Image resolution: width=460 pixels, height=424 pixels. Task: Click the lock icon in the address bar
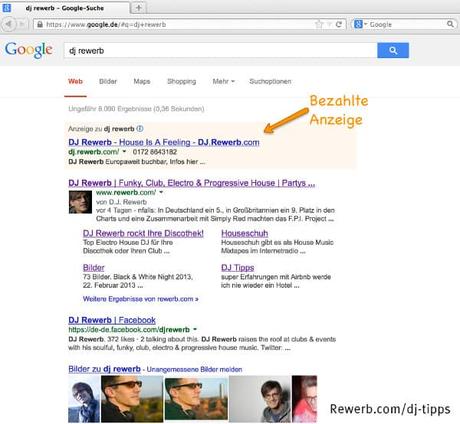[40, 24]
